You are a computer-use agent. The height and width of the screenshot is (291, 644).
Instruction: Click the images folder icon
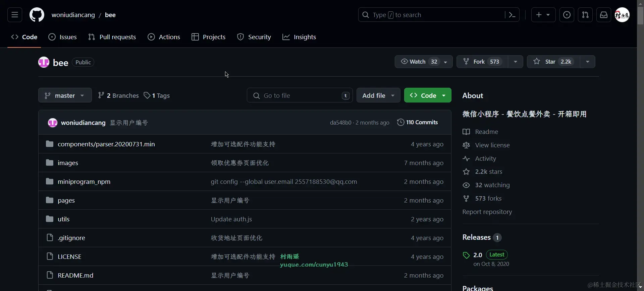coord(50,163)
